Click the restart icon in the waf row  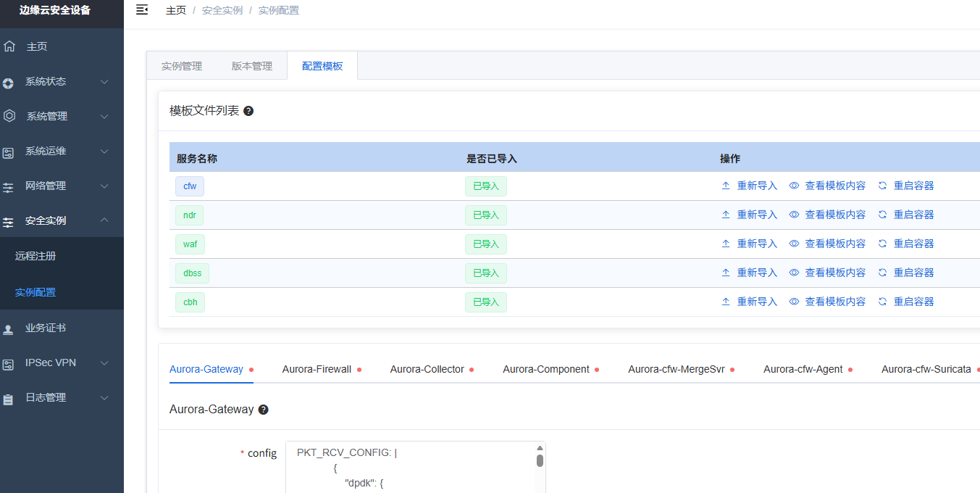pos(882,244)
